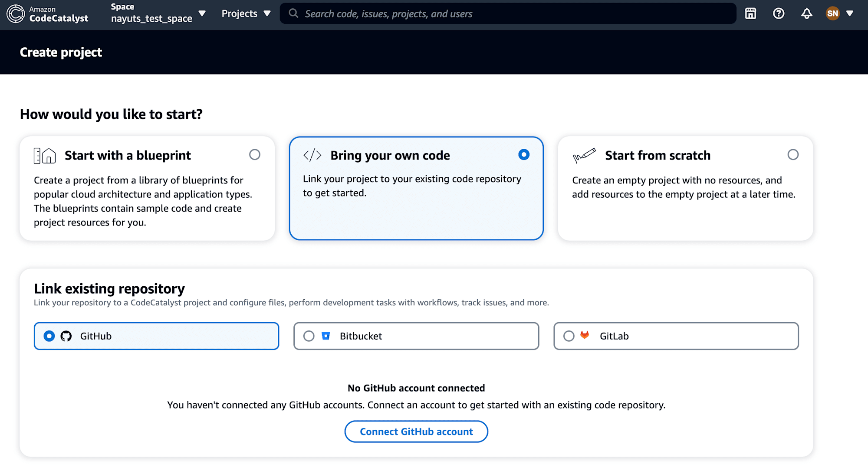This screenshot has height=474, width=868.
Task: Click the How would you like to start heading
Action: 111,114
